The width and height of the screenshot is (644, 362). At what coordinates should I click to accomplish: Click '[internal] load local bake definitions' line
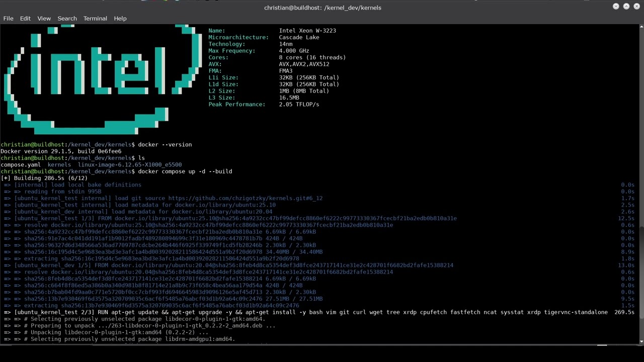[x=77, y=185]
